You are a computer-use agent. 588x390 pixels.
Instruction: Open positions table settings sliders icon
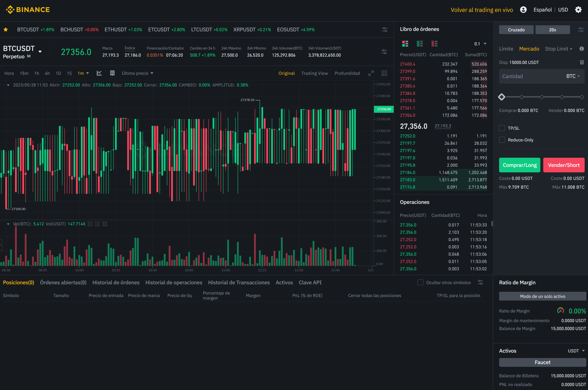pyautogui.click(x=481, y=282)
